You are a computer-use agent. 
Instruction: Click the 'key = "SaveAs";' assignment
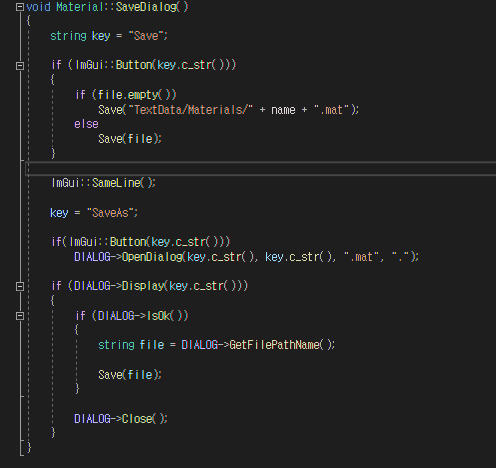pos(94,213)
